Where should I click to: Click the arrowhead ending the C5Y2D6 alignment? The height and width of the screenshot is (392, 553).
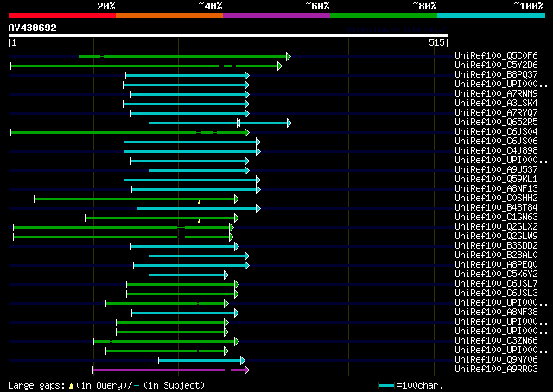(x=280, y=66)
